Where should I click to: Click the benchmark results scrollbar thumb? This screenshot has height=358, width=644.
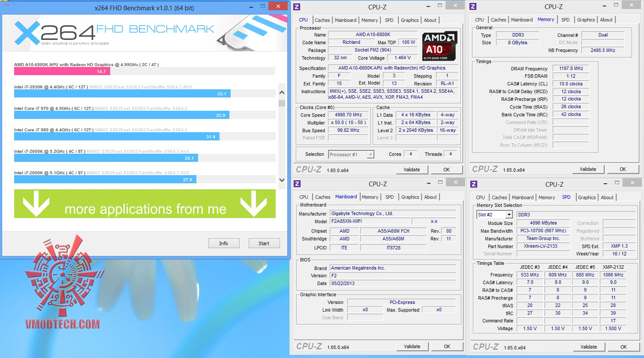(x=282, y=103)
